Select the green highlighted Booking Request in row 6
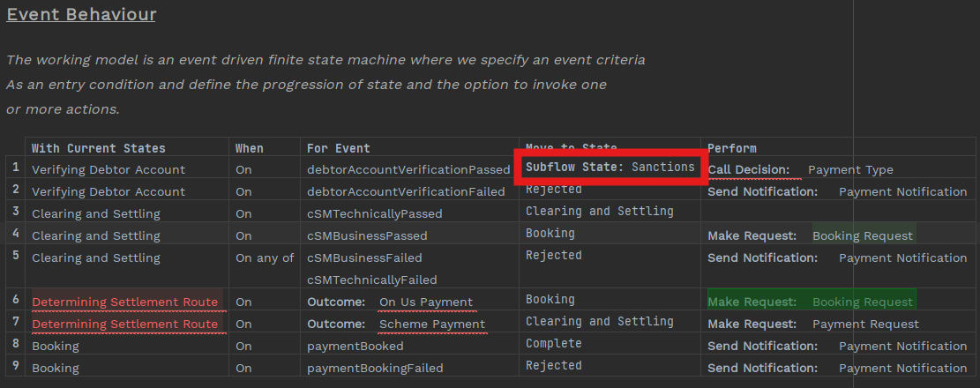This screenshot has height=388, width=980. pos(862,302)
